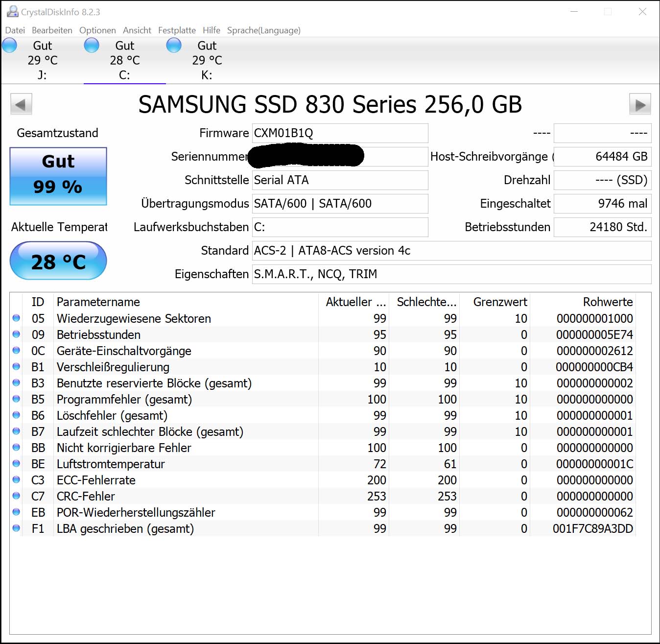Click the Parametername column header
Viewport: 660px width, 644px height.
pos(186,302)
